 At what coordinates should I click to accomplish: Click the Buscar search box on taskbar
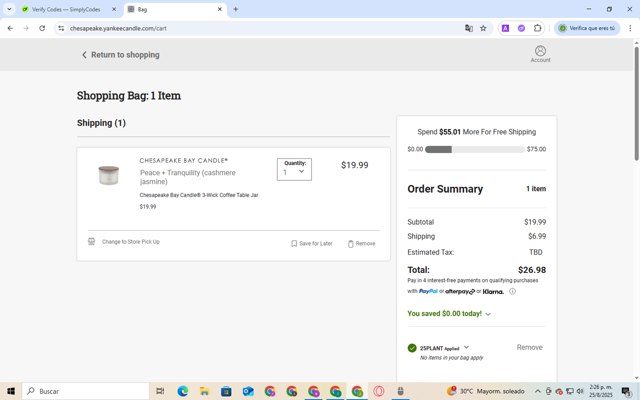(86, 391)
